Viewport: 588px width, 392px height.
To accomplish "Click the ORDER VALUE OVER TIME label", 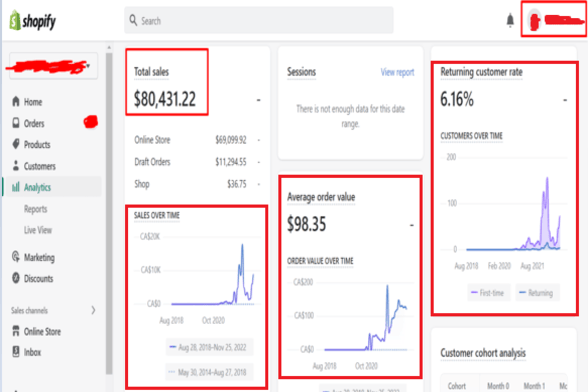I will point(320,261).
